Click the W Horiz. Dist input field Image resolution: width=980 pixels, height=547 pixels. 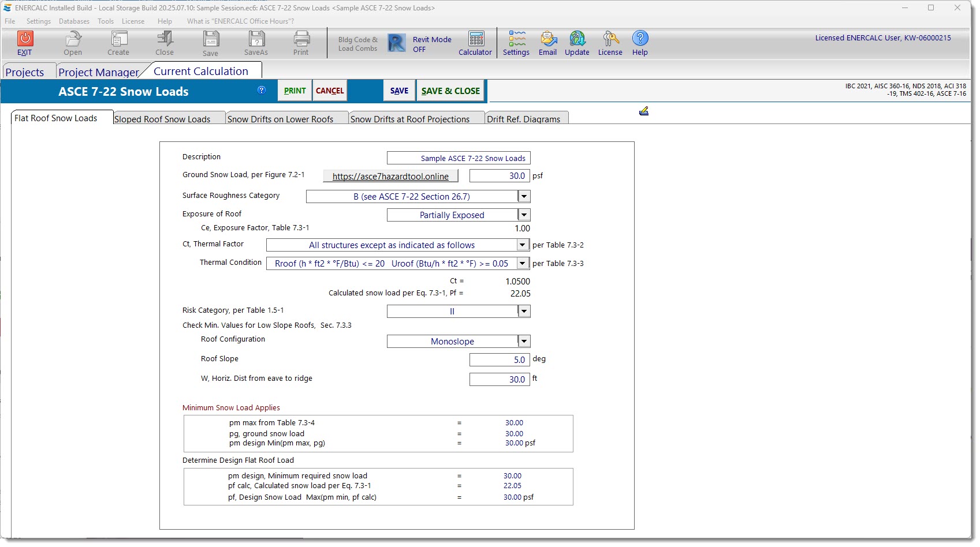pos(500,380)
